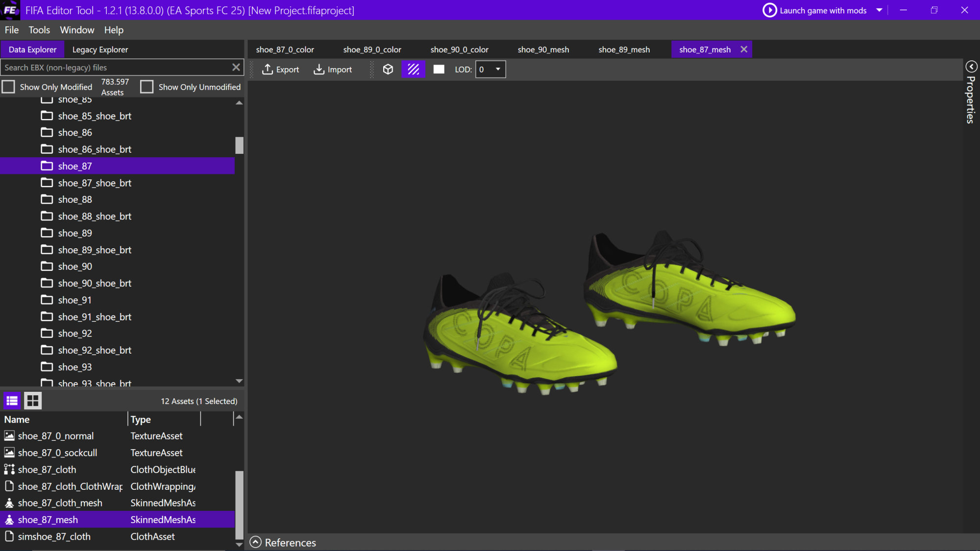
Task: Select the simshoe_87_cloth asset
Action: (x=118, y=537)
